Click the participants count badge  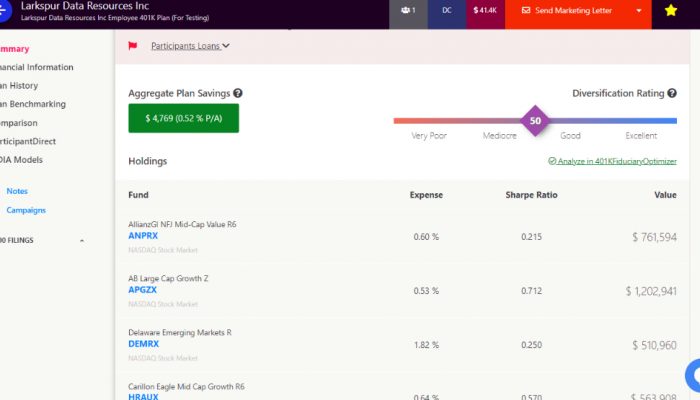pos(407,11)
